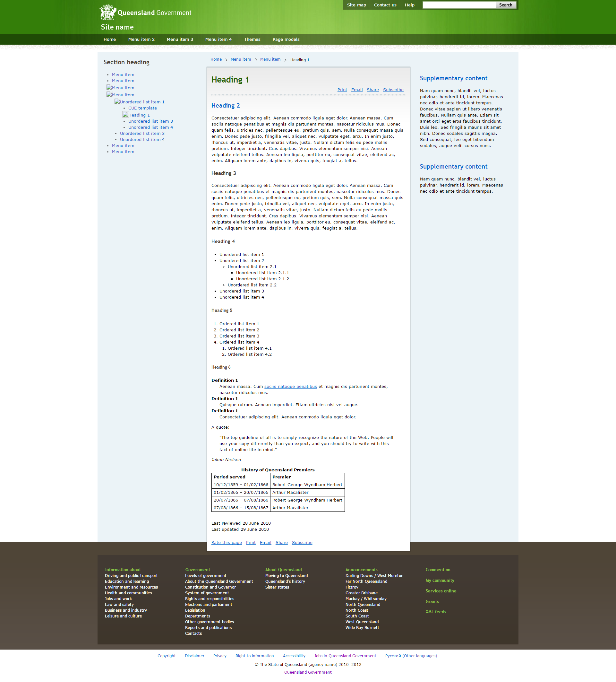Screen dimensions: 616x682
Task: Open the Themes navigation menu item
Action: 252,39
